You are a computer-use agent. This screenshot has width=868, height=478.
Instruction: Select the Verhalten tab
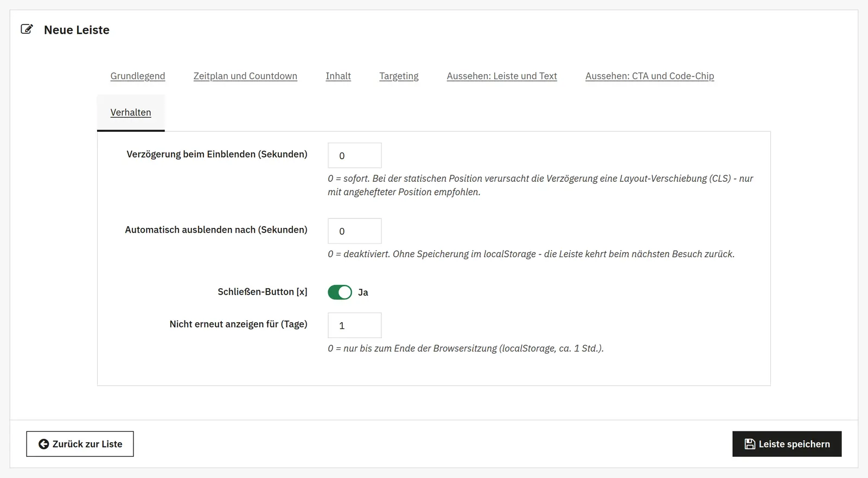131,112
